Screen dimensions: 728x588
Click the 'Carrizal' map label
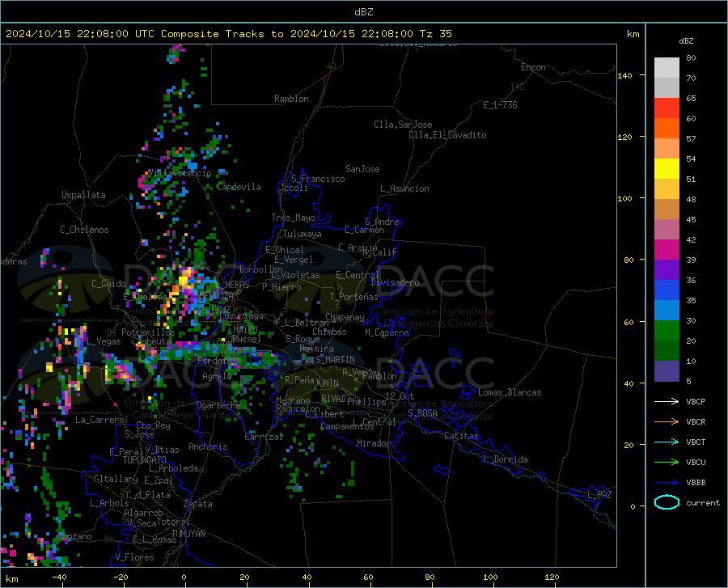point(264,438)
